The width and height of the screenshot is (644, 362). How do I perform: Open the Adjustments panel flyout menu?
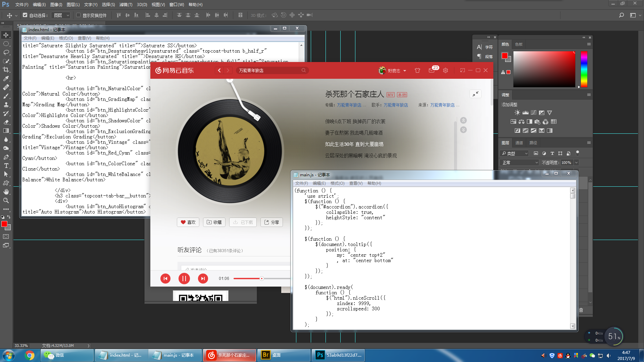tap(589, 95)
